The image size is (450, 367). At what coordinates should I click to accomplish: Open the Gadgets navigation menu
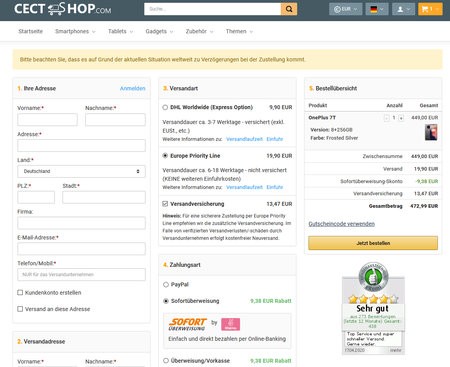click(159, 31)
